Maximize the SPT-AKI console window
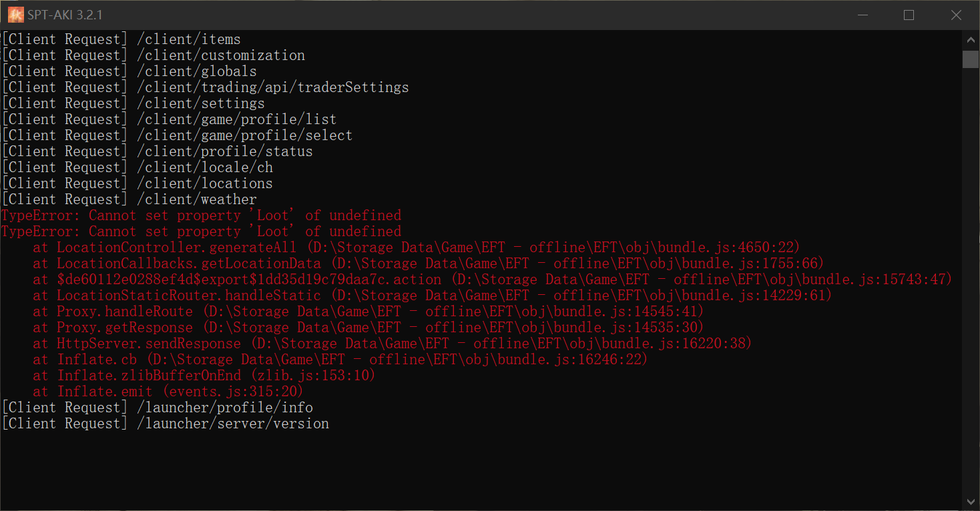Screen dimensions: 980x511 tap(909, 15)
